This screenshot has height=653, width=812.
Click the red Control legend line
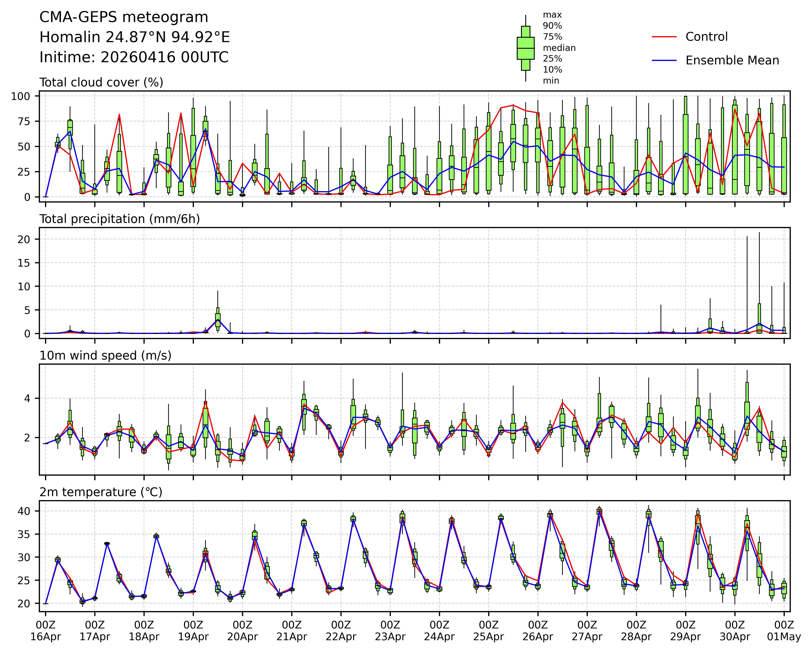[x=664, y=37]
